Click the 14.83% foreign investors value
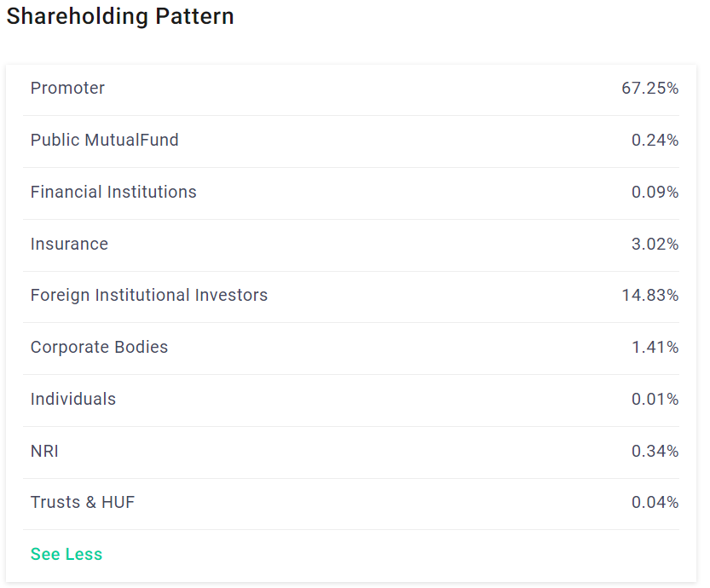Viewport: 710px width, 588px height. (649, 296)
